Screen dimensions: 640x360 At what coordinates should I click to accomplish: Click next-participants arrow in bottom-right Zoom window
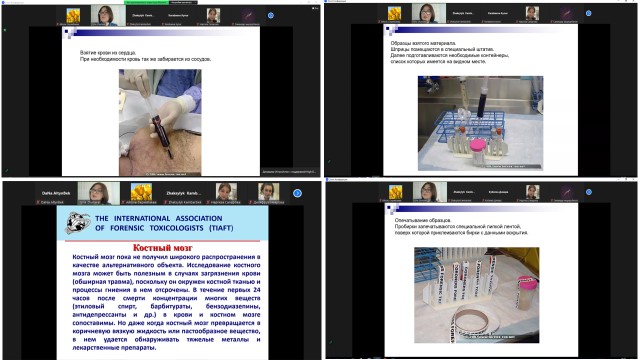(589, 192)
